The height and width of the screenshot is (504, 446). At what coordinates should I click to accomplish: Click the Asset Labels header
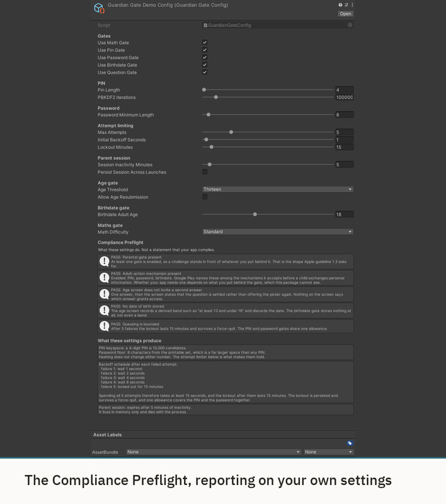click(107, 435)
